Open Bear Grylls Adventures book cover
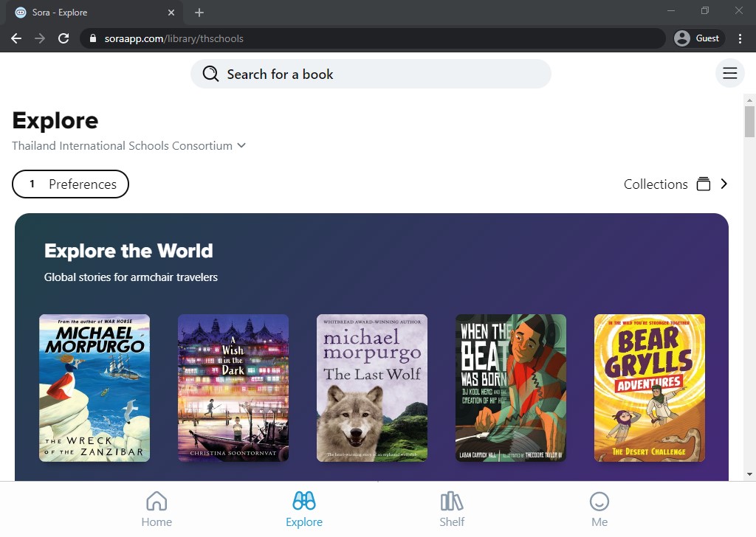 650,388
